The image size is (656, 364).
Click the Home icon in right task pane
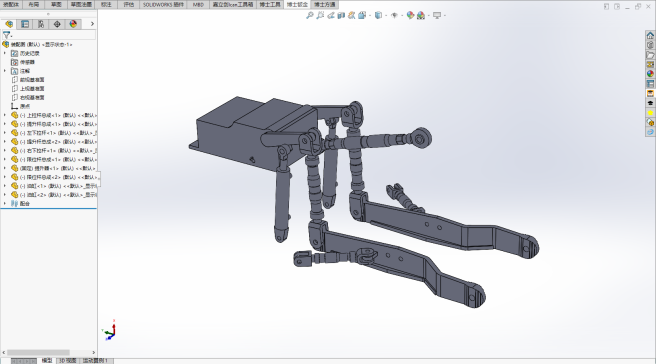pyautogui.click(x=650, y=36)
